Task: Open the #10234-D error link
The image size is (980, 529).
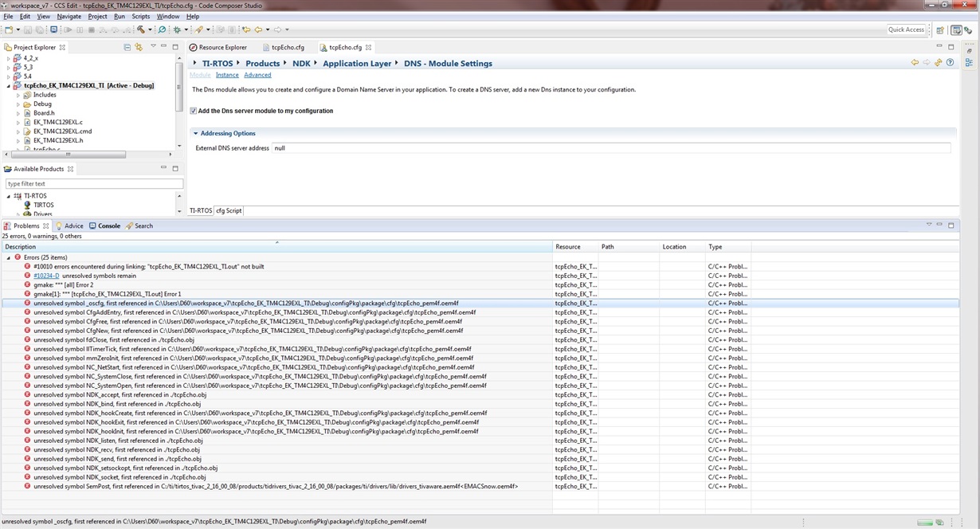Action: pyautogui.click(x=46, y=276)
